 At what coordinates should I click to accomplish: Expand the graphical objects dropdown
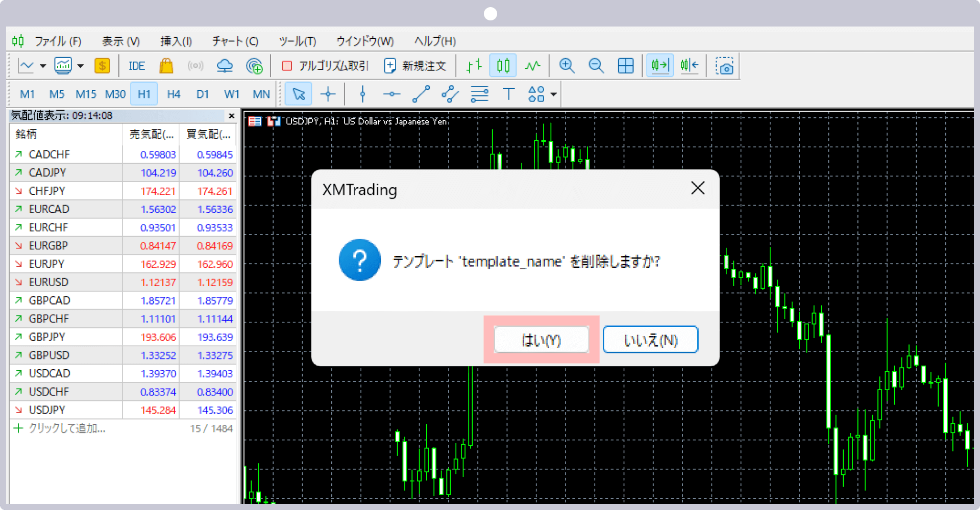coord(553,94)
